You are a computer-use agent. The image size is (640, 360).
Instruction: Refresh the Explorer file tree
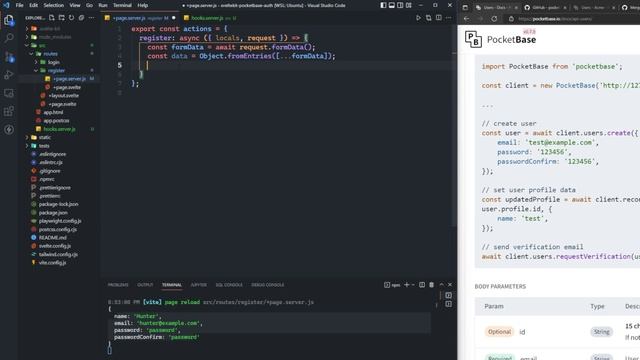(71, 18)
